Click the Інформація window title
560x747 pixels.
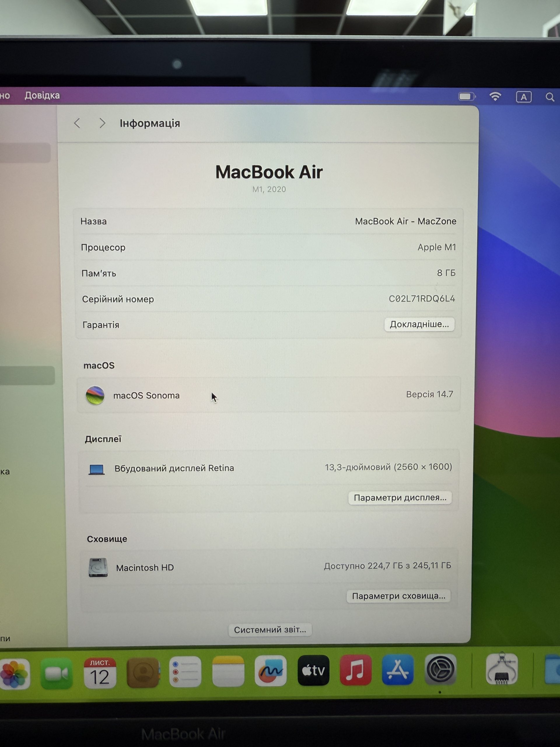(x=150, y=123)
